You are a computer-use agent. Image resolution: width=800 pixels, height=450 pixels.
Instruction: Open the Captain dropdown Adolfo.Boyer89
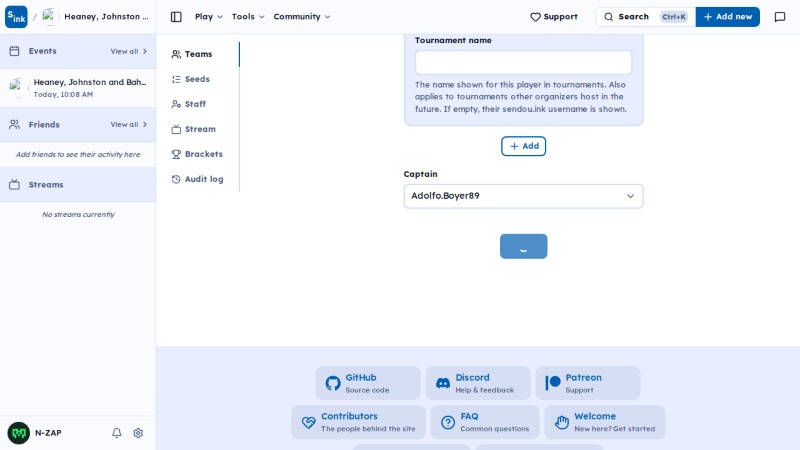(523, 196)
